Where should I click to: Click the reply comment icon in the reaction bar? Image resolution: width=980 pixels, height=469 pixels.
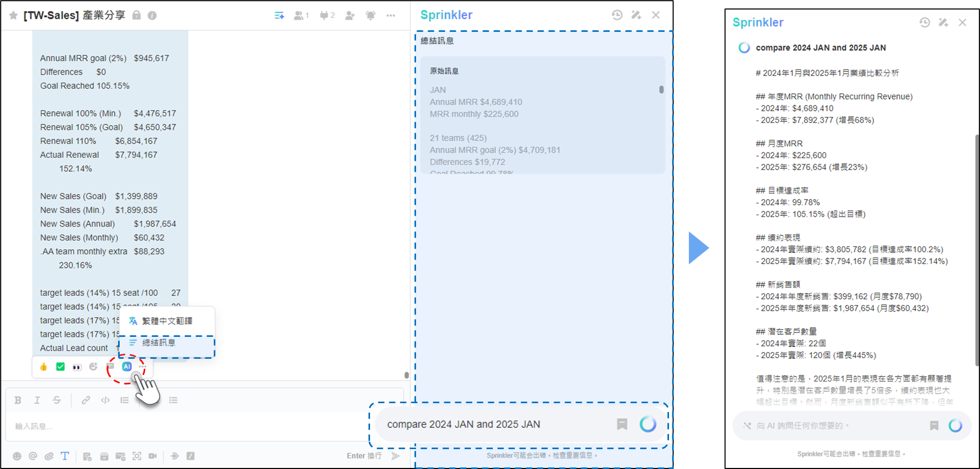[110, 367]
